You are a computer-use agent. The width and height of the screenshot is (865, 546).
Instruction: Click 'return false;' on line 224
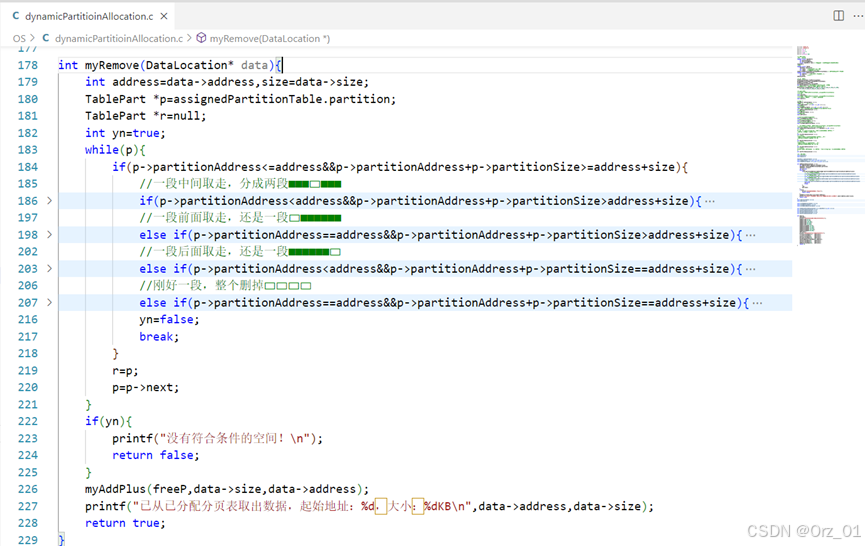tap(156, 455)
